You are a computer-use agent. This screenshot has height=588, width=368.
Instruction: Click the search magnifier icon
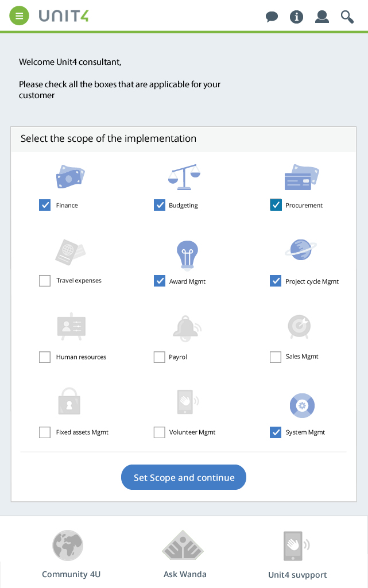coord(347,17)
